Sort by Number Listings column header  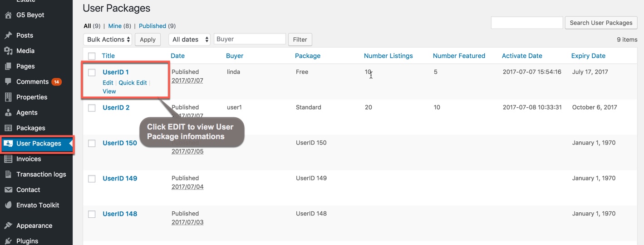click(388, 56)
